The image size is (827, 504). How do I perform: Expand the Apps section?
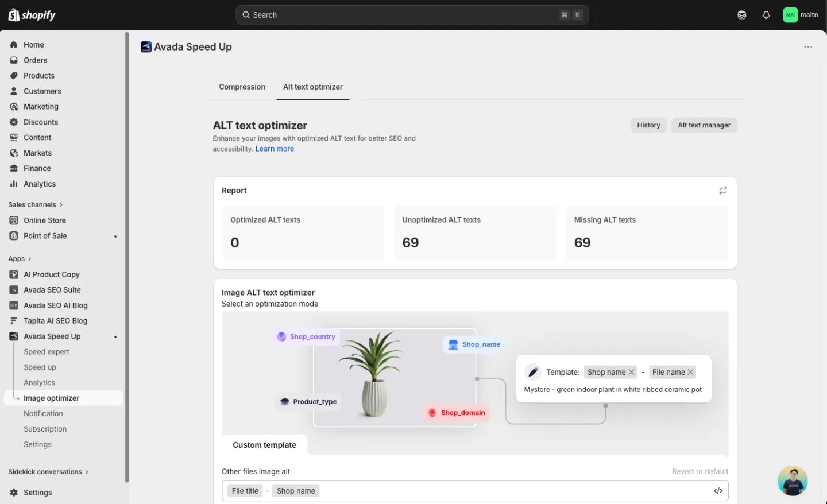tap(20, 259)
